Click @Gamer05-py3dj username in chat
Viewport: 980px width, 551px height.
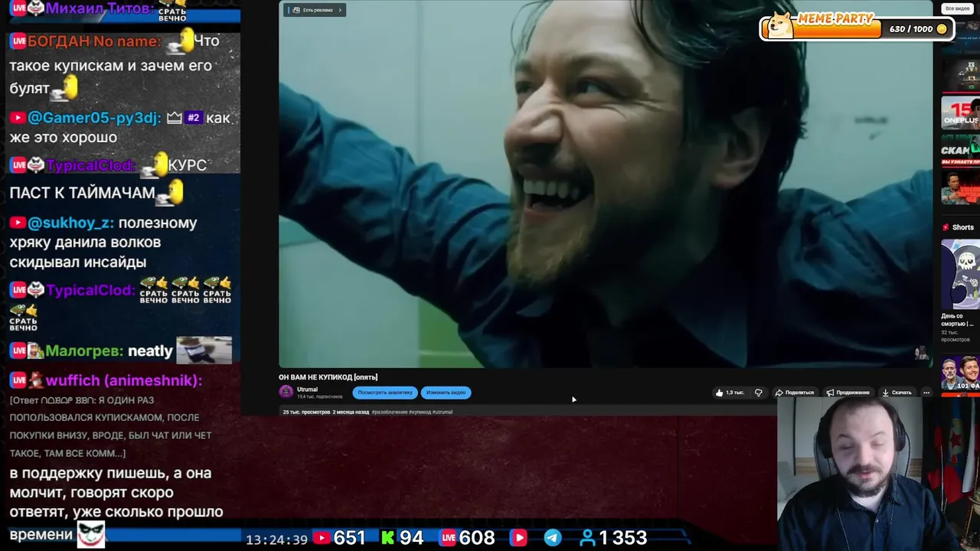click(94, 118)
